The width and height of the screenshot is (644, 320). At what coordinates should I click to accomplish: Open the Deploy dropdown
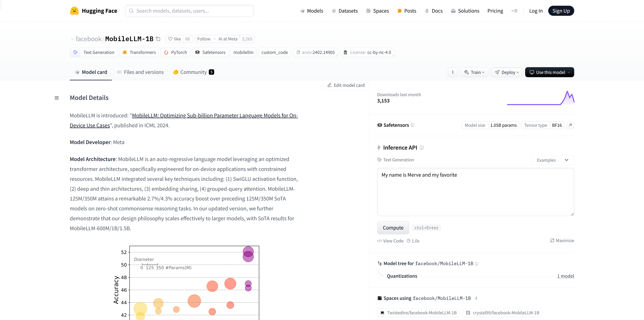click(506, 72)
